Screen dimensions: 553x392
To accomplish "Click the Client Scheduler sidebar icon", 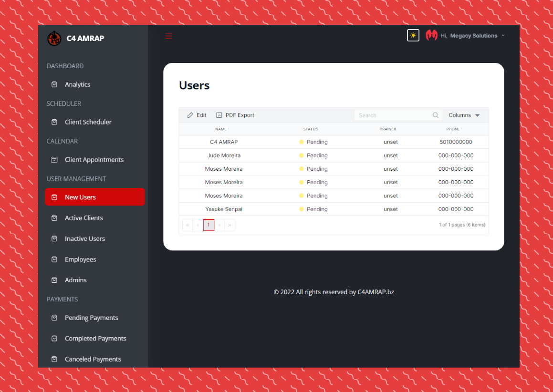I will 54,122.
